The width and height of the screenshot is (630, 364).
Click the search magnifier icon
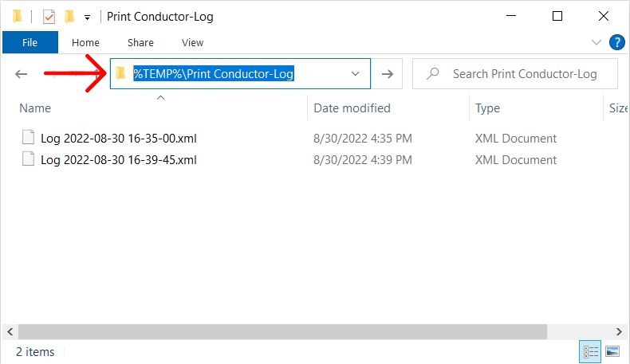(x=433, y=73)
